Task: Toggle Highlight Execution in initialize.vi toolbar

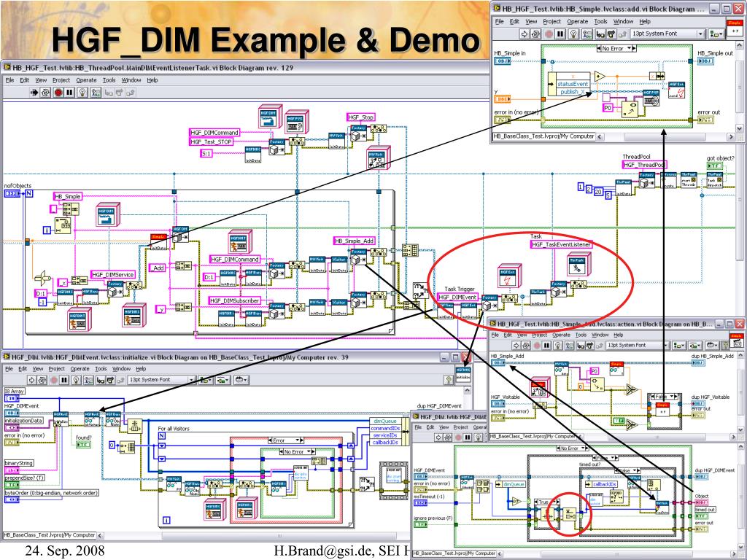Action: tap(77, 380)
